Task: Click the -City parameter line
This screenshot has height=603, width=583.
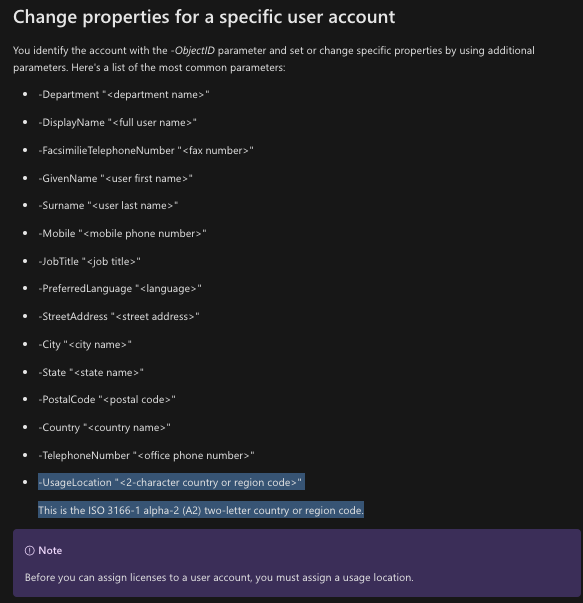Action: pos(85,345)
